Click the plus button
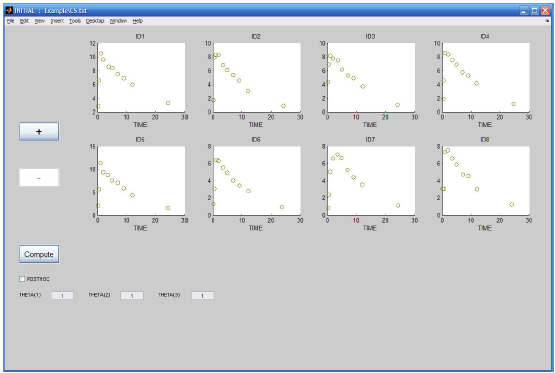 click(x=39, y=132)
